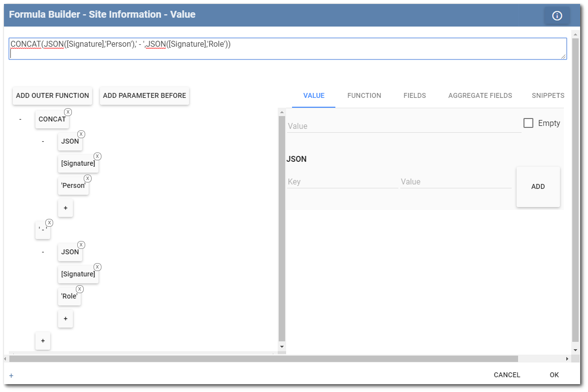Open the AGGREGATE FIELDS tab
The width and height of the screenshot is (588, 392).
(480, 95)
